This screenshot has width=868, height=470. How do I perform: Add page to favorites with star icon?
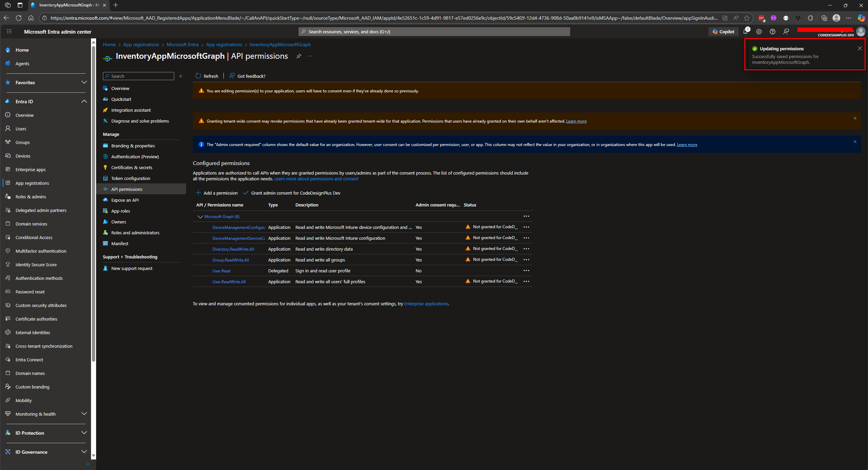click(747, 18)
